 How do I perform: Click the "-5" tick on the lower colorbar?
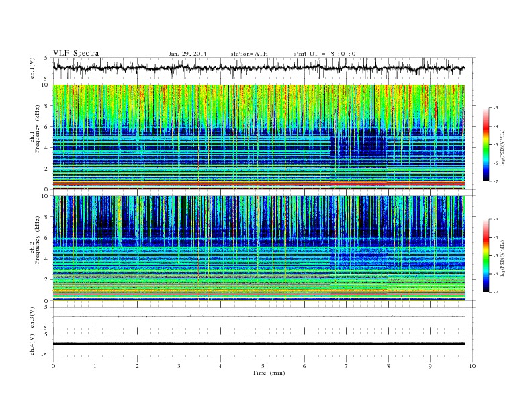[x=496, y=255]
